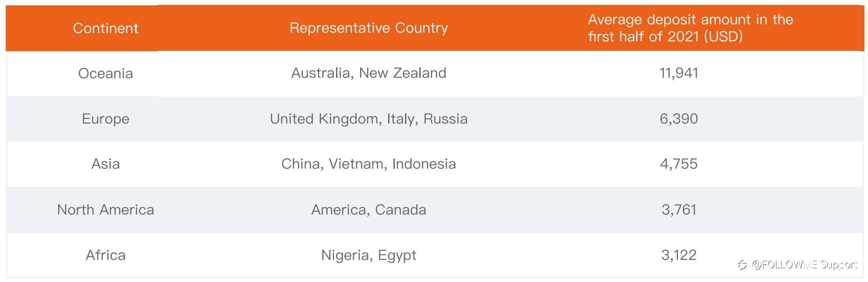Click the America, Canada cell

(x=369, y=209)
